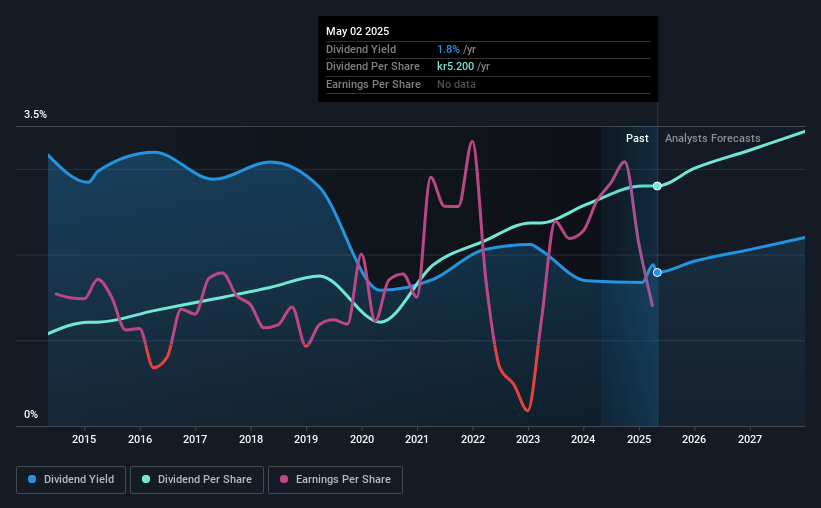Viewport: 821px width, 508px height.
Task: Click the 2020 x-axis label
Action: point(362,439)
